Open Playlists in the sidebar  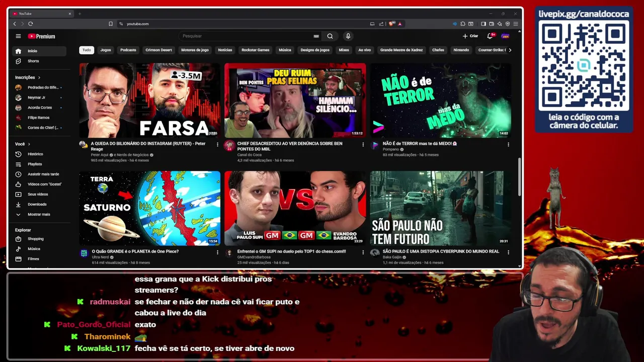point(39,164)
